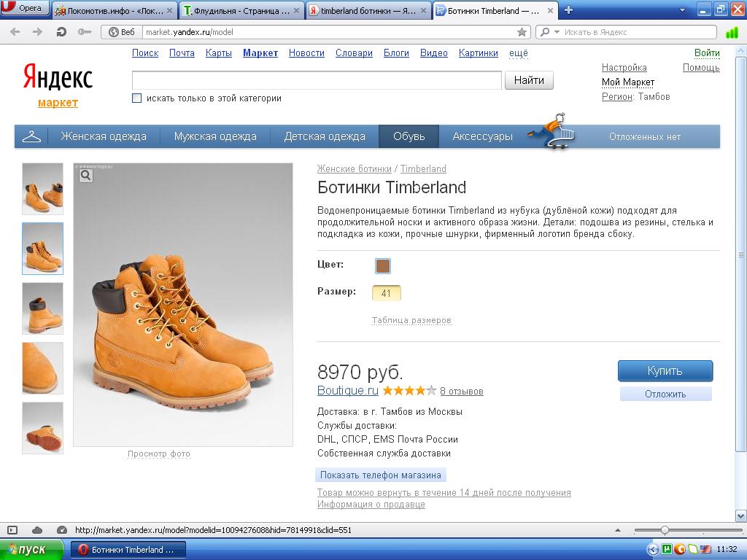The width and height of the screenshot is (747, 560).
Task: Click the address bar URL field
Action: pyautogui.click(x=329, y=32)
